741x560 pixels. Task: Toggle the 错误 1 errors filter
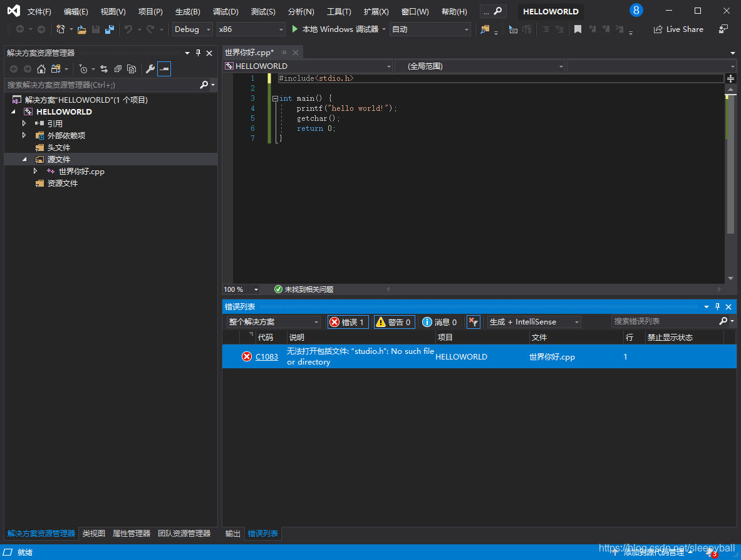tap(348, 322)
